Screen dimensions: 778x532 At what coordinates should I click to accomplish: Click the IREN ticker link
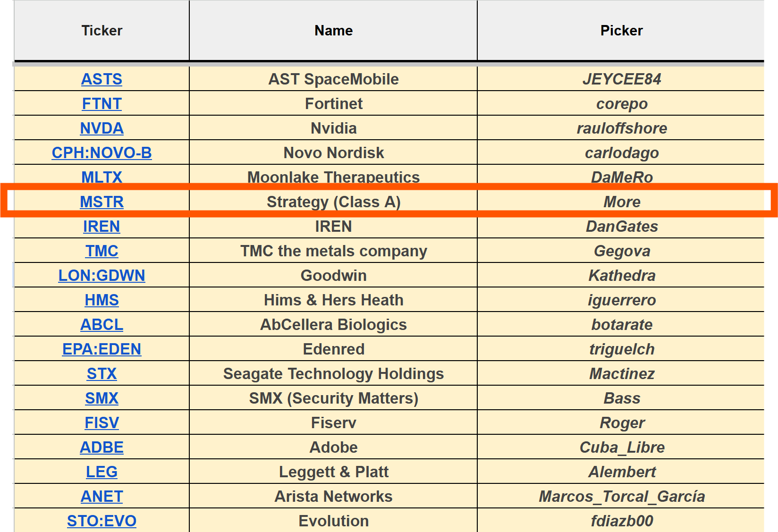(x=101, y=227)
